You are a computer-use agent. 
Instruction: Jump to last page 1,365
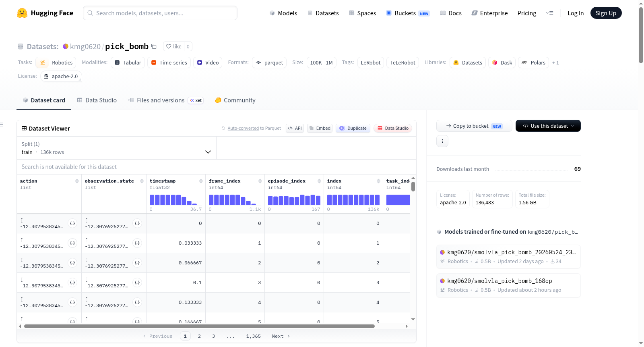pos(254,336)
